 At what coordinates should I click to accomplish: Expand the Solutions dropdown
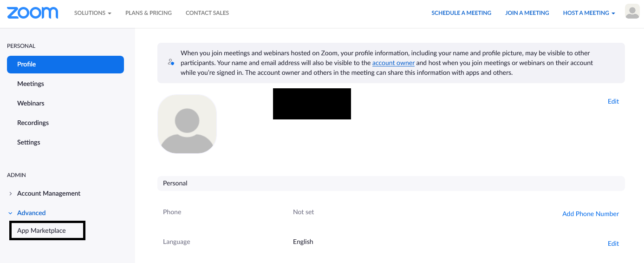click(92, 13)
